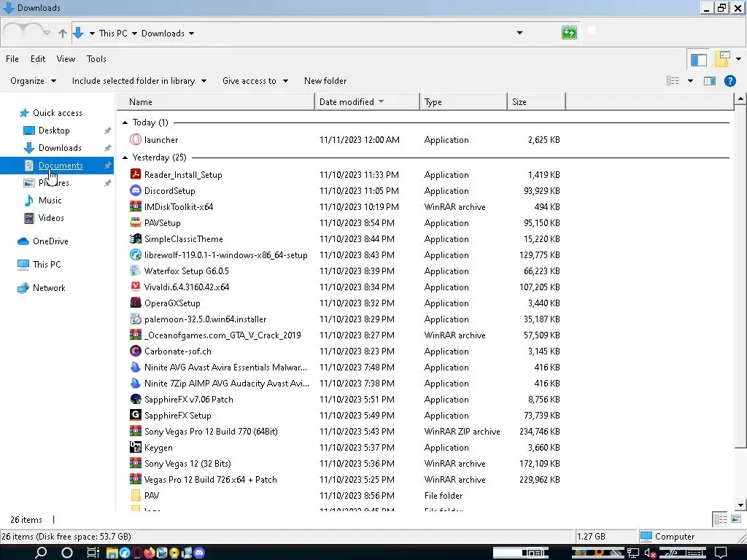Select the librewolf setup icon
747x560 pixels.
tap(136, 254)
